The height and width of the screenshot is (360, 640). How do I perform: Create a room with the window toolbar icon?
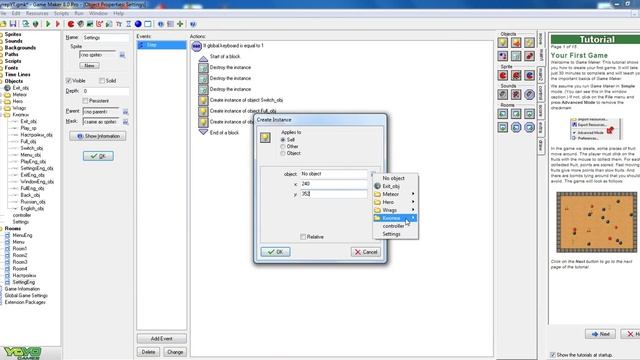coord(148,24)
